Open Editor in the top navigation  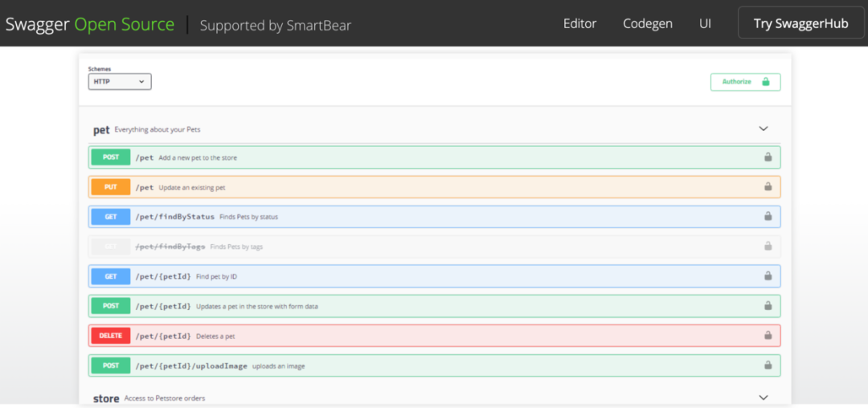coord(579,24)
